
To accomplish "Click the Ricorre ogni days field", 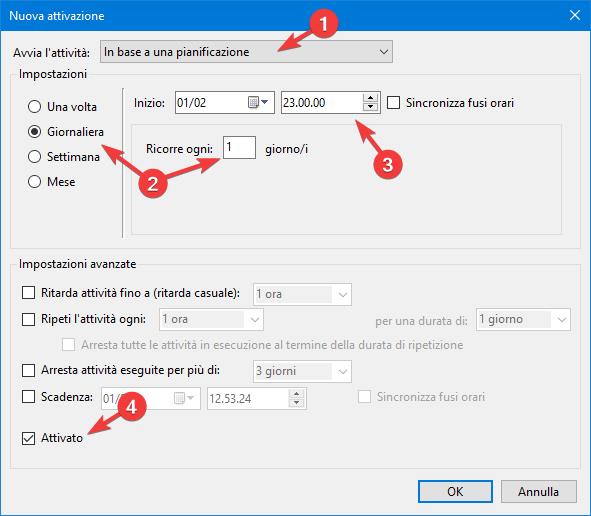I will tap(239, 148).
